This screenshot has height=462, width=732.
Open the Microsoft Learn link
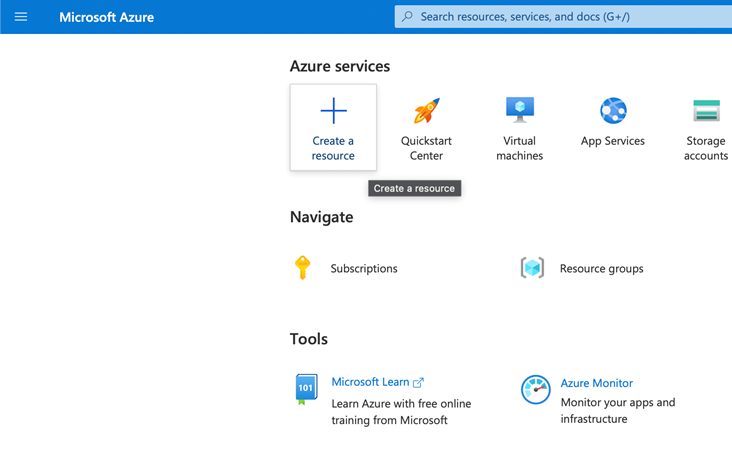coord(370,382)
